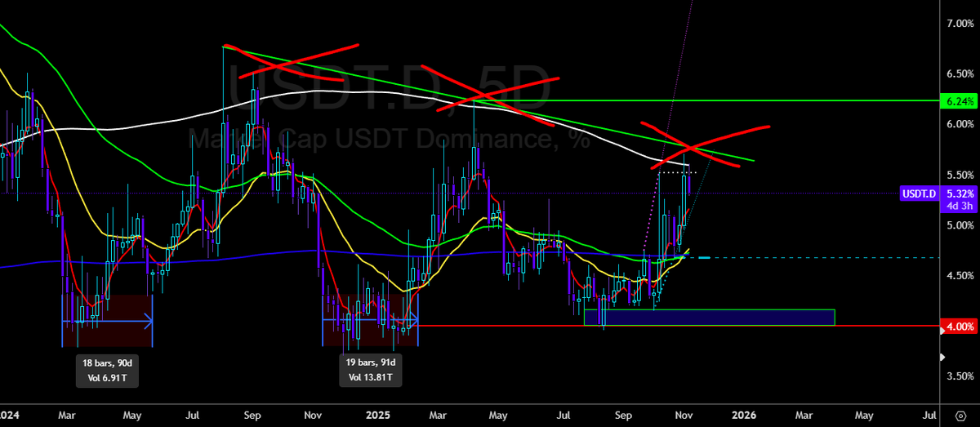Screen dimensions: 980x427
Task: Click the 2025 label on time axis
Action: click(376, 414)
